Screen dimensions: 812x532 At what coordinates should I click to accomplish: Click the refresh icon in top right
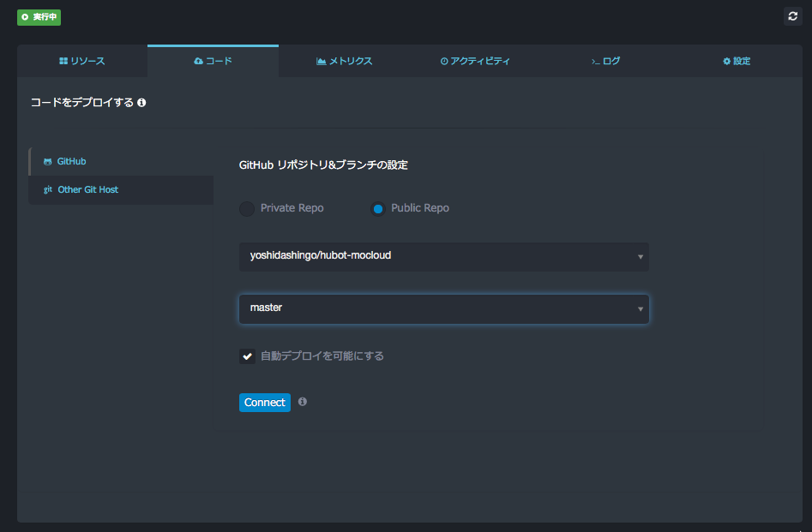pos(792,16)
